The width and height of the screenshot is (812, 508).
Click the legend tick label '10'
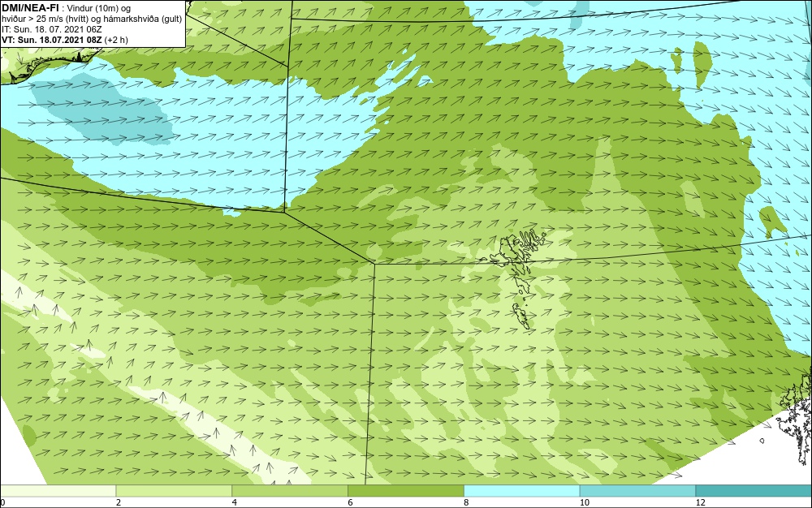585,502
